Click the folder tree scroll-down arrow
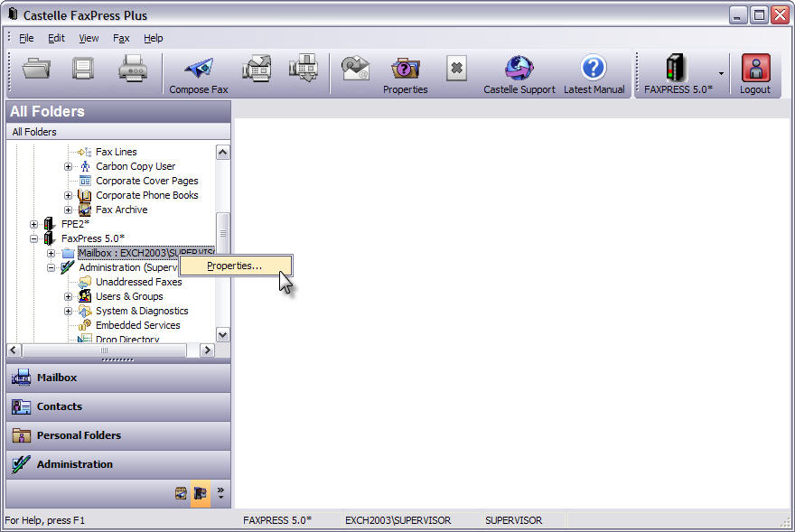 (222, 335)
